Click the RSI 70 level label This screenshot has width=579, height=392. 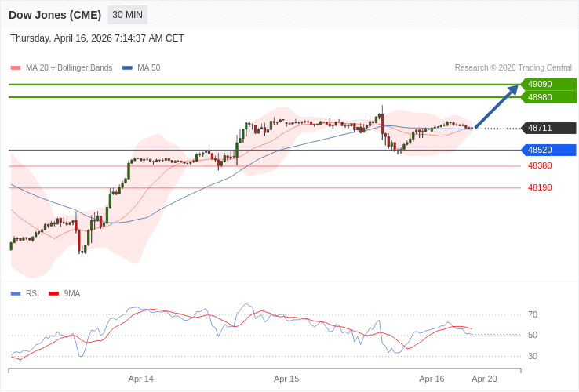point(533,314)
